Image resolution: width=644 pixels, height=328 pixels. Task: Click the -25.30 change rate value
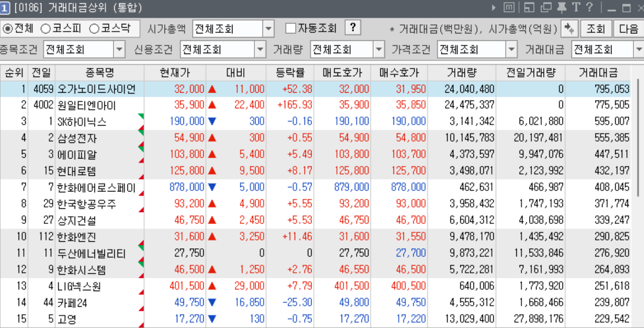[297, 302]
